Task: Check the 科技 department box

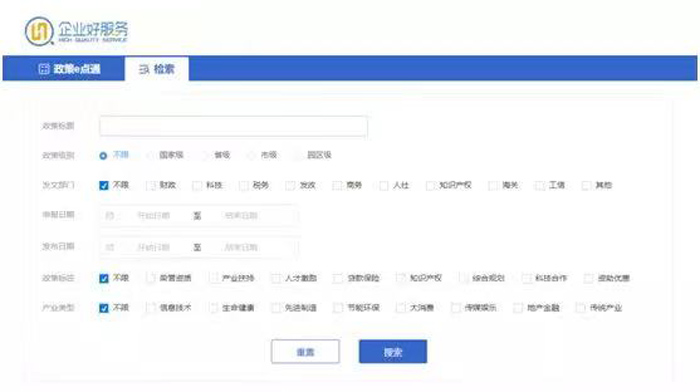Action: [197, 185]
